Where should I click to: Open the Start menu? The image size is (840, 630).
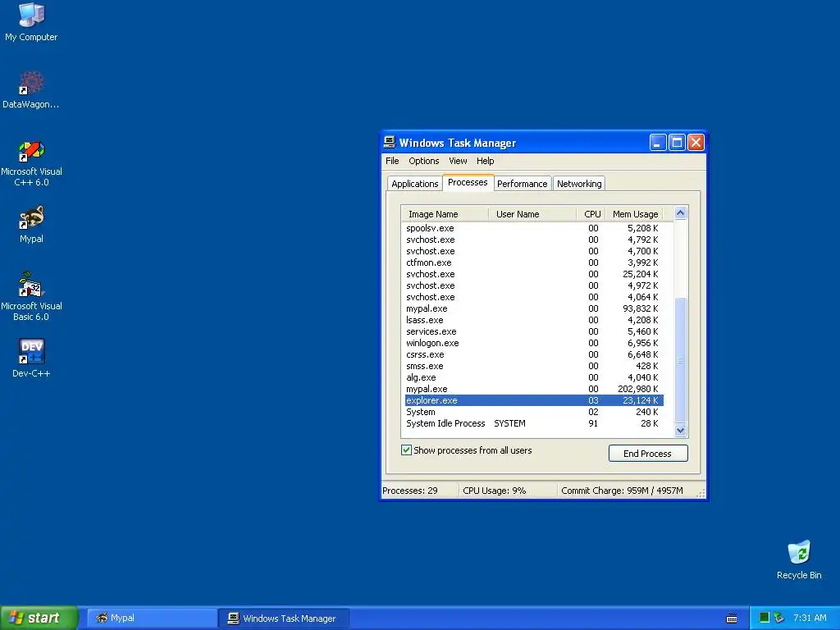click(x=39, y=618)
